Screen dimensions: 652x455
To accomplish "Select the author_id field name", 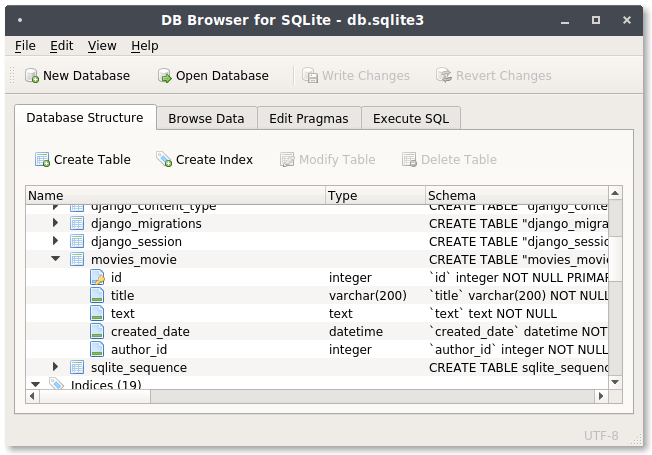I will (x=139, y=349).
